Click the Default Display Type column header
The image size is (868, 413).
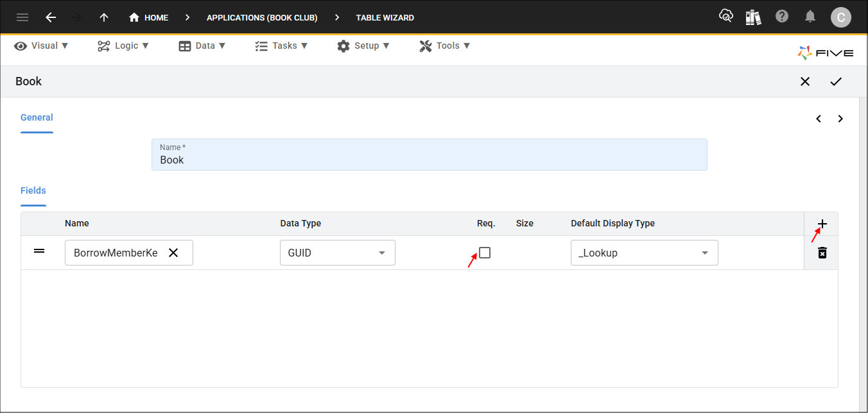tap(612, 223)
